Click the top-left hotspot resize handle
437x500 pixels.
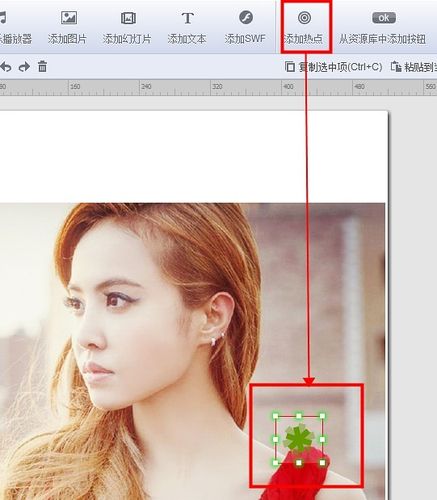[275, 416]
